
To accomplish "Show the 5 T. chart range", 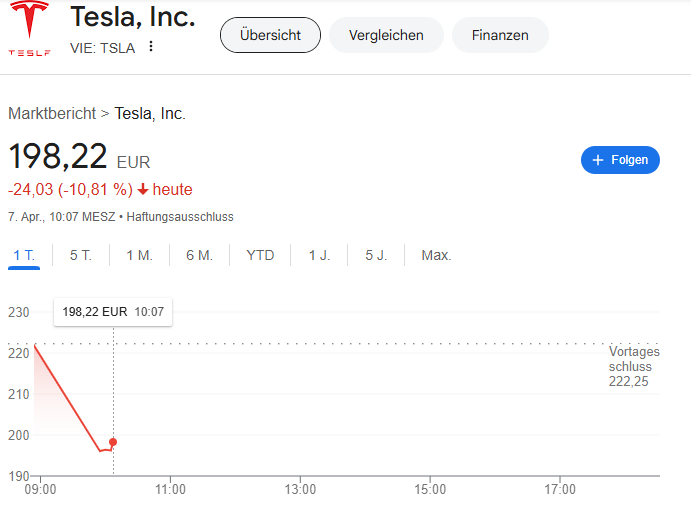I will [80, 256].
